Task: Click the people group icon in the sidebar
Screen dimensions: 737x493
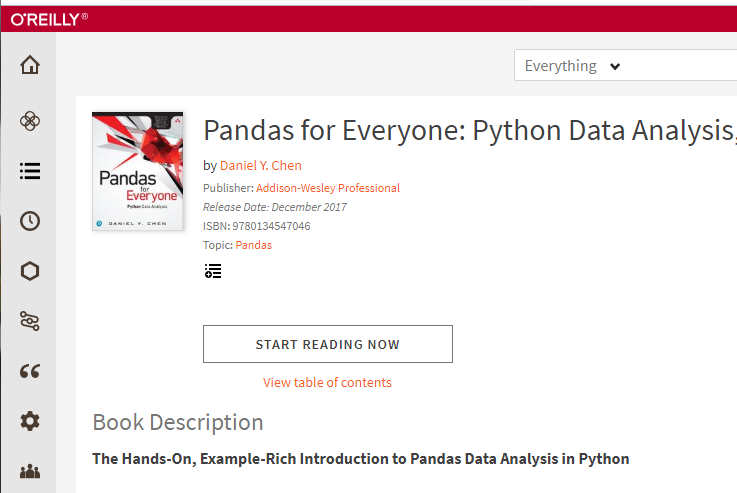Action: [30, 471]
